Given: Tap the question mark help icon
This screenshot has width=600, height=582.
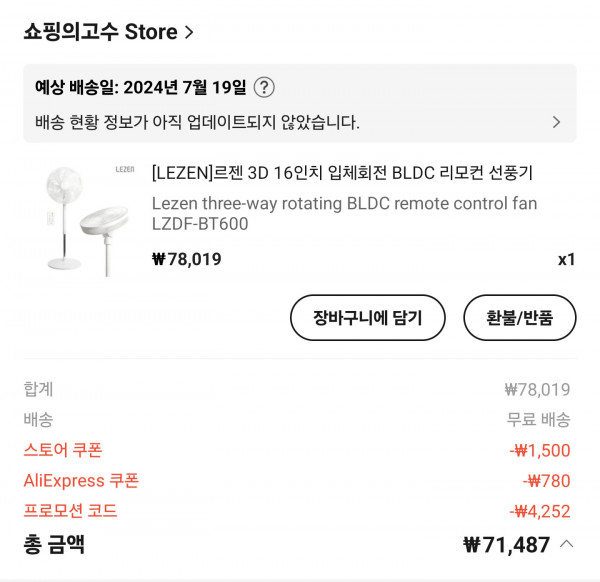Looking at the screenshot, I should click(264, 87).
